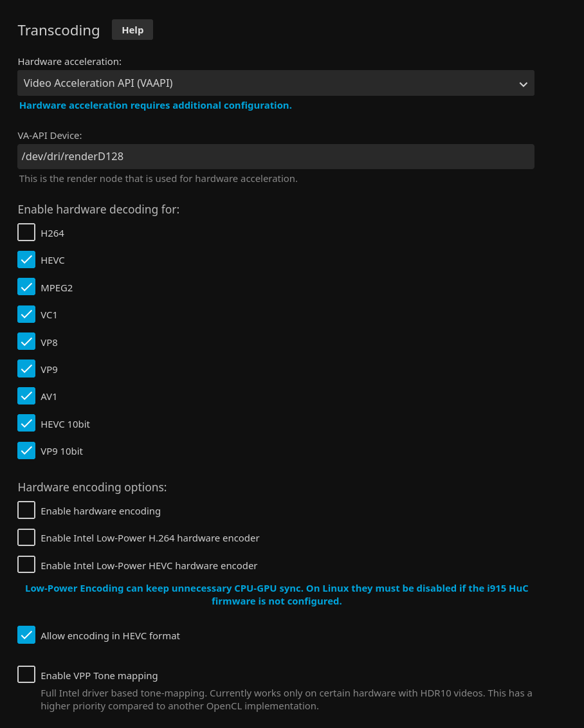Uncheck HEVC hardware decoding
The height and width of the screenshot is (728, 584).
[x=26, y=260]
